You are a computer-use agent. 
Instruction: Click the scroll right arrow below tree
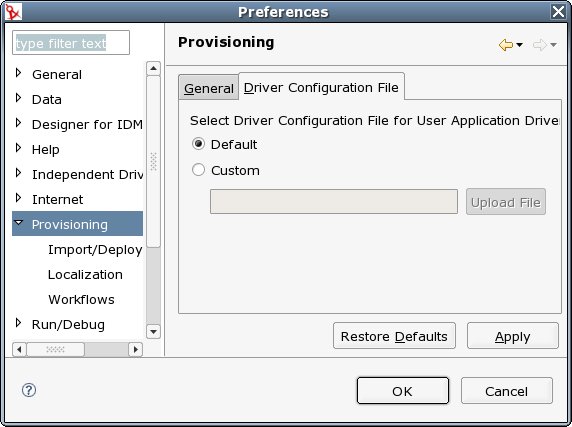(x=135, y=349)
